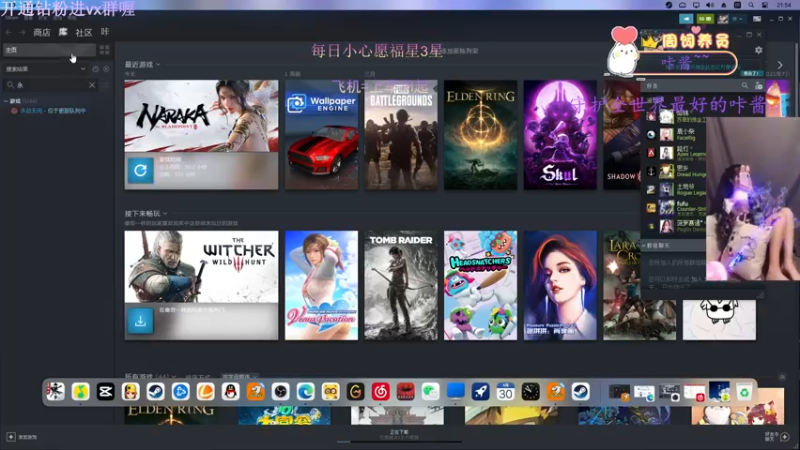Click the 主页 (Home) library button
800x450 pixels.
[49, 49]
